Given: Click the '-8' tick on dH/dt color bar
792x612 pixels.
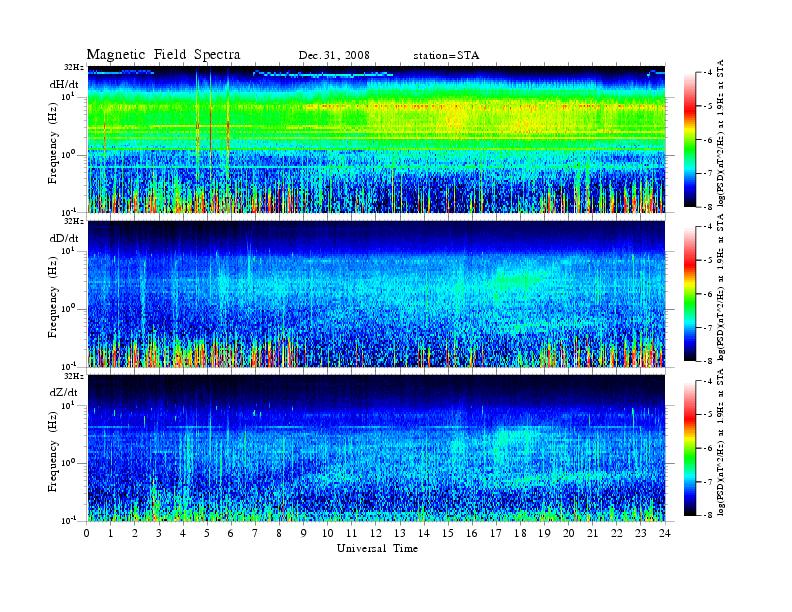Looking at the screenshot, I should (709, 206).
